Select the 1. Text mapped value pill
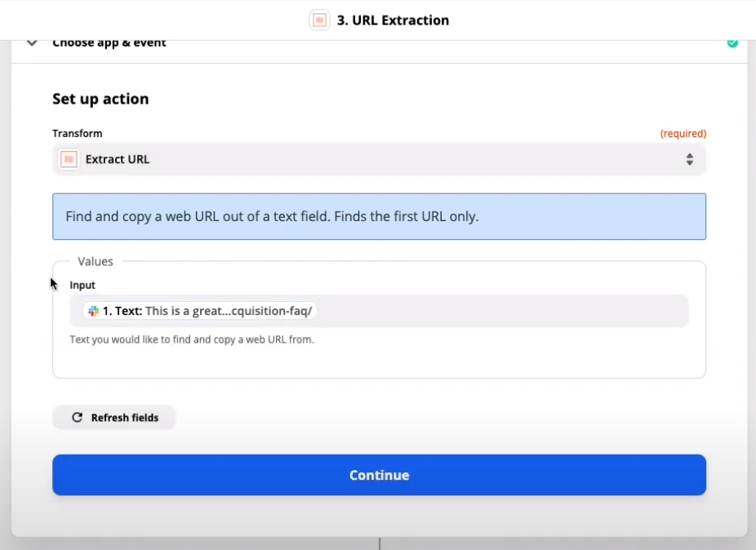Viewport: 756px width, 550px height. 200,311
